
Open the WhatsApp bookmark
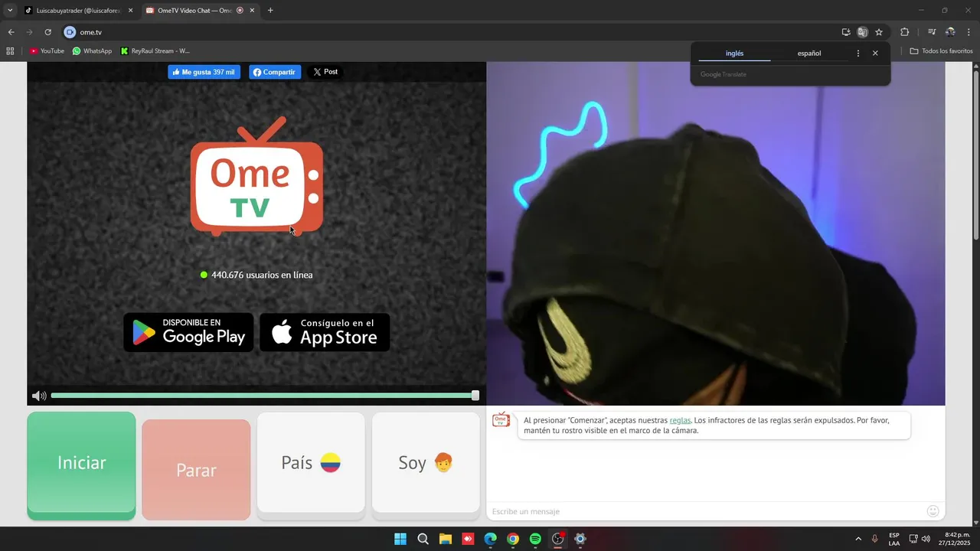(x=92, y=51)
